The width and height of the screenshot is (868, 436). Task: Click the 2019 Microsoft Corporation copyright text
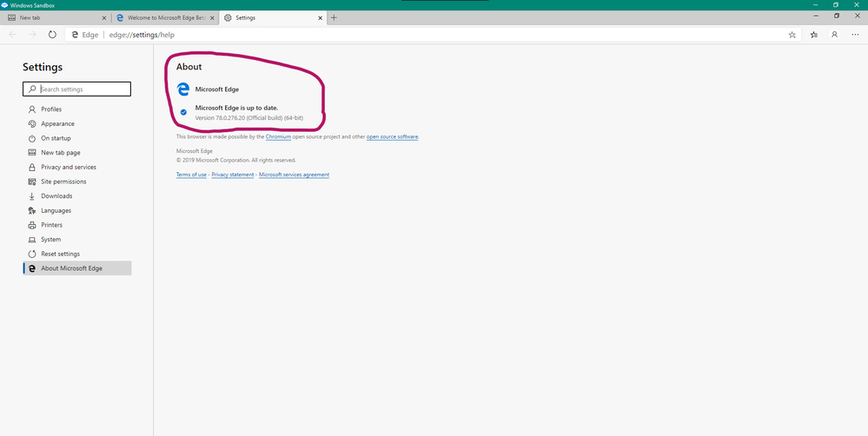(235, 161)
